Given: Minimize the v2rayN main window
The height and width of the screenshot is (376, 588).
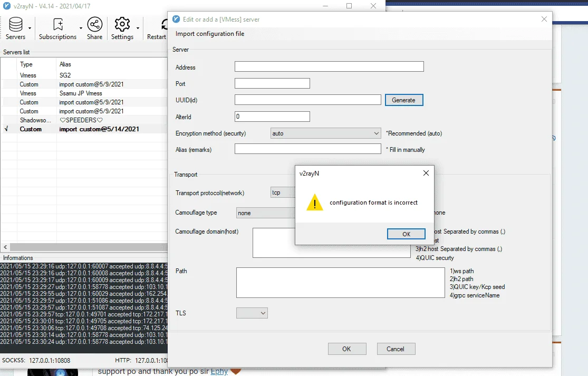Looking at the screenshot, I should click(x=325, y=6).
